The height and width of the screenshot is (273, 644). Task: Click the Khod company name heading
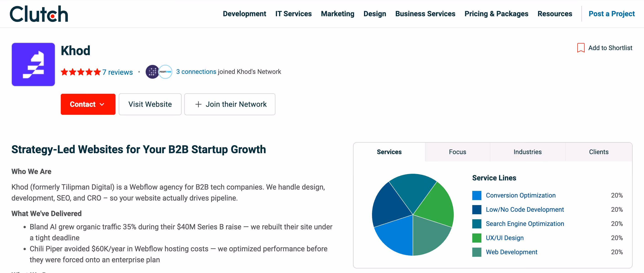click(x=76, y=51)
